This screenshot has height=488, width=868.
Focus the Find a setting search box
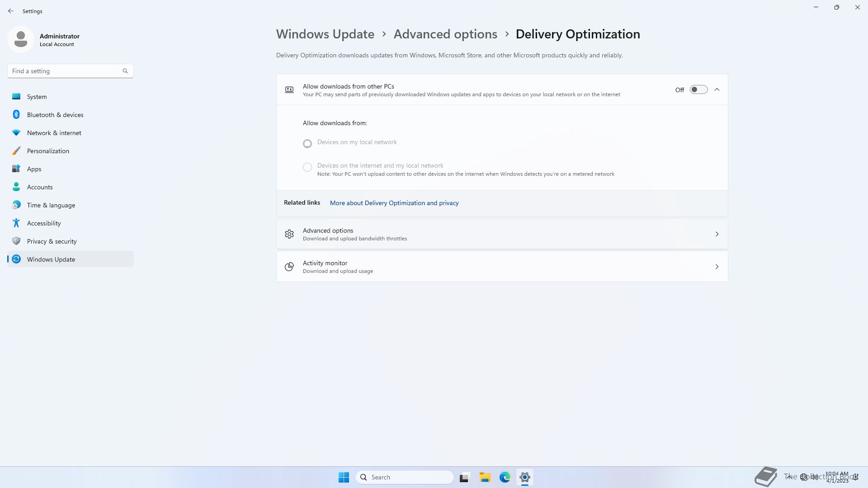coord(70,71)
